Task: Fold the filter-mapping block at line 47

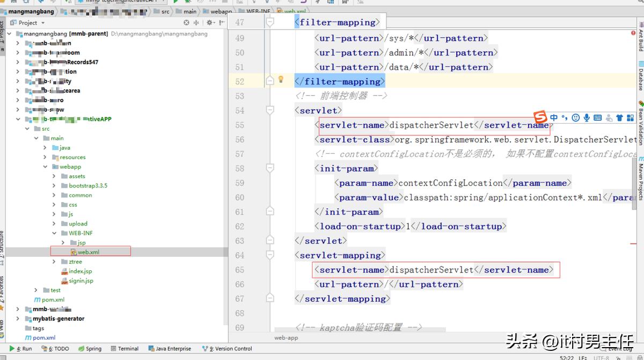Action: coord(270,22)
